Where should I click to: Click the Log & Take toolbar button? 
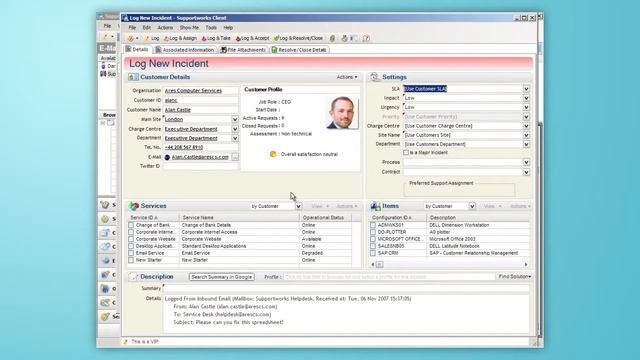tap(216, 38)
